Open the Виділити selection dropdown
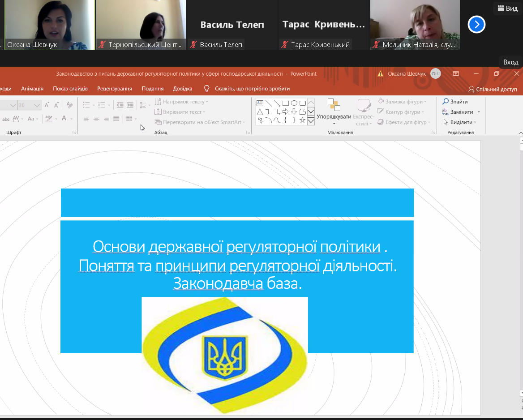This screenshot has width=523, height=420. [459, 122]
